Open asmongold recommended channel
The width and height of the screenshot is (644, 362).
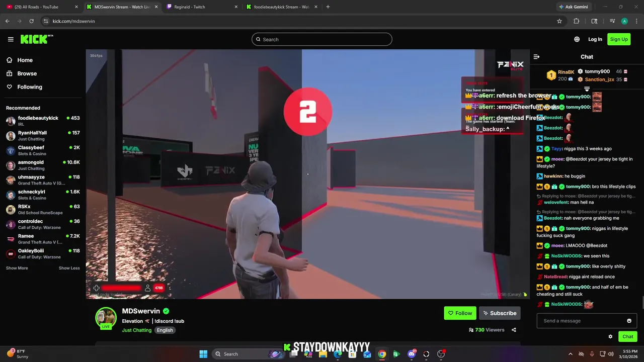click(x=43, y=165)
